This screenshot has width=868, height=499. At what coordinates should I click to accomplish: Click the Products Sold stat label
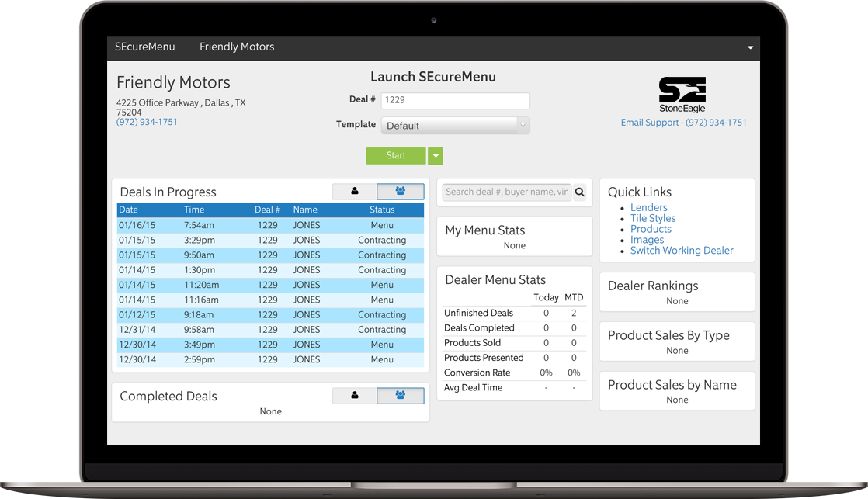point(472,343)
